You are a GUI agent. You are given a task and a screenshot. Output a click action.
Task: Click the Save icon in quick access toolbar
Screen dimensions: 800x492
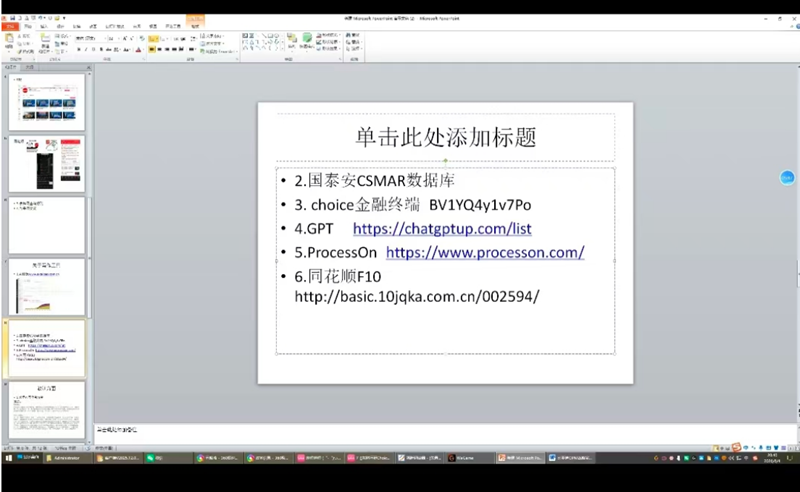12,18
